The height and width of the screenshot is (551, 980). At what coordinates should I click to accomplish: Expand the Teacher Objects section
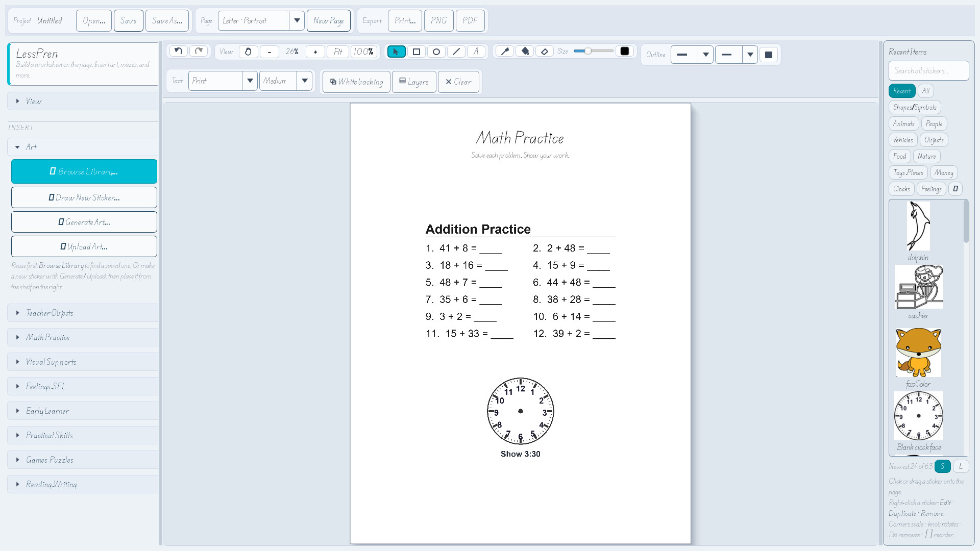coord(83,313)
